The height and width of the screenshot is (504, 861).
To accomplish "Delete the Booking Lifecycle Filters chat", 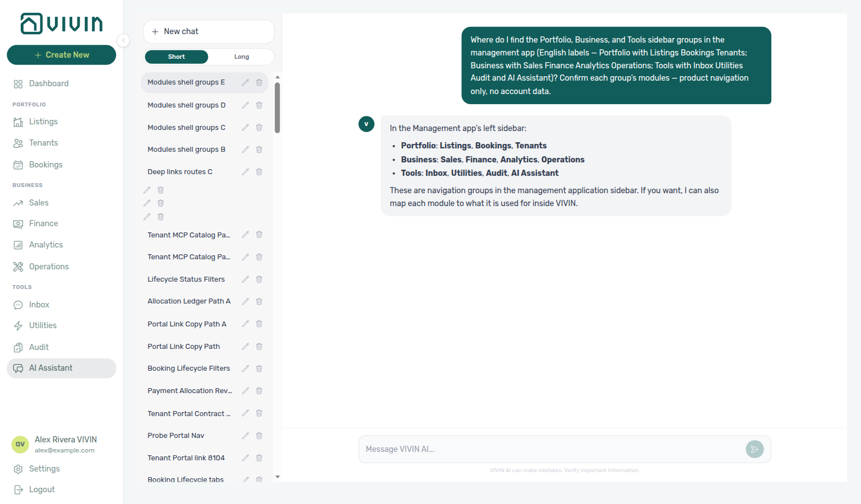I will point(259,368).
